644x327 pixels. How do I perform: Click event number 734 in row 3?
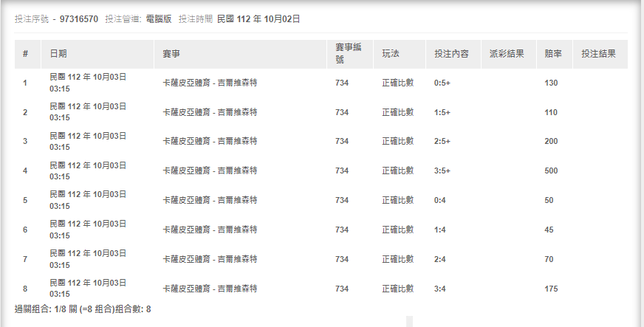click(342, 141)
